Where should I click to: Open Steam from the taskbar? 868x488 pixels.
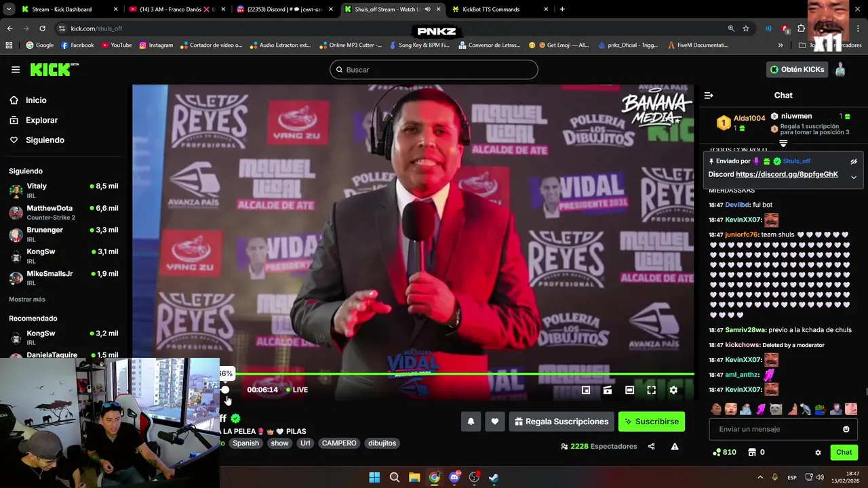tap(494, 477)
